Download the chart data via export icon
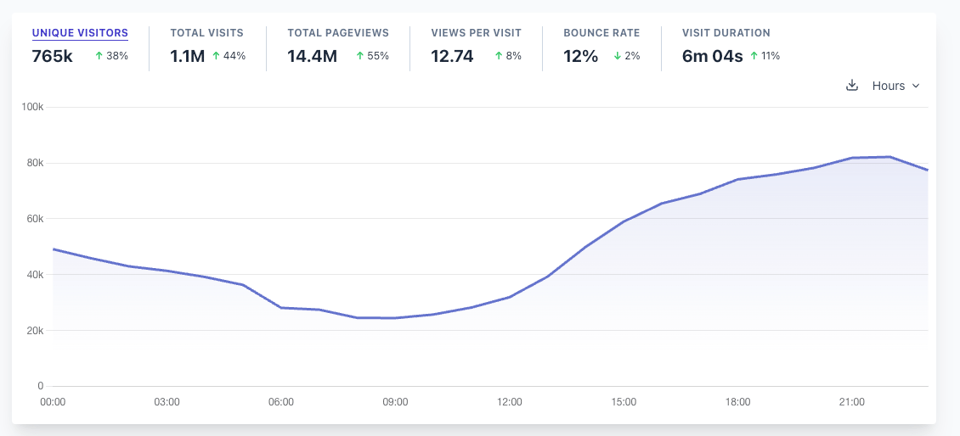The width and height of the screenshot is (960, 436). click(852, 86)
